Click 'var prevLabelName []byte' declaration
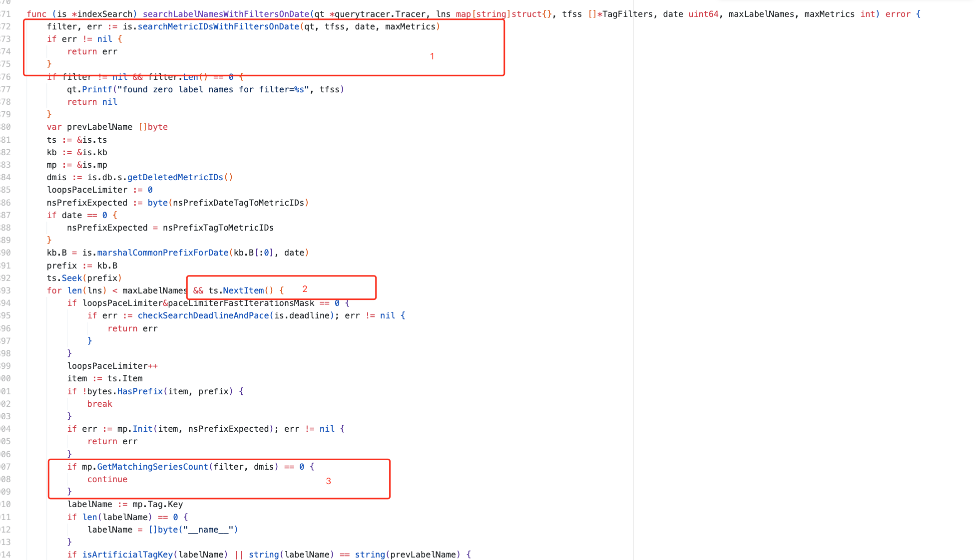The image size is (980, 560). click(x=107, y=127)
